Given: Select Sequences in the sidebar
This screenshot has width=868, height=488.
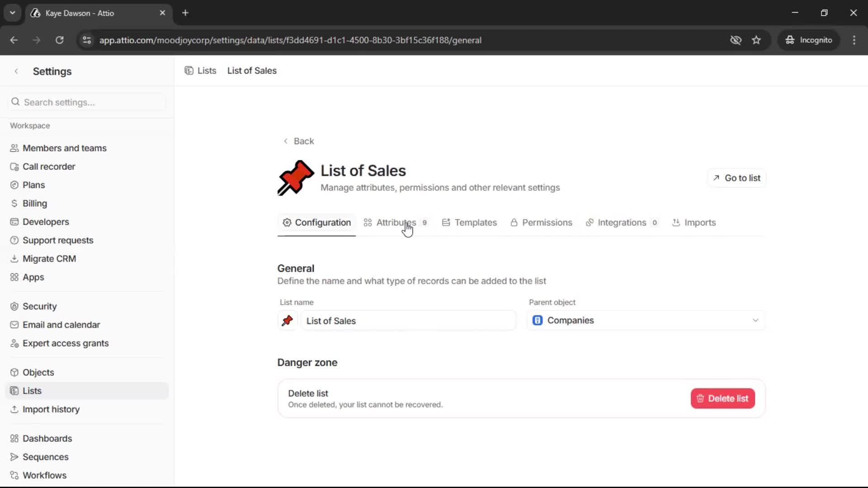Looking at the screenshot, I should (x=46, y=457).
